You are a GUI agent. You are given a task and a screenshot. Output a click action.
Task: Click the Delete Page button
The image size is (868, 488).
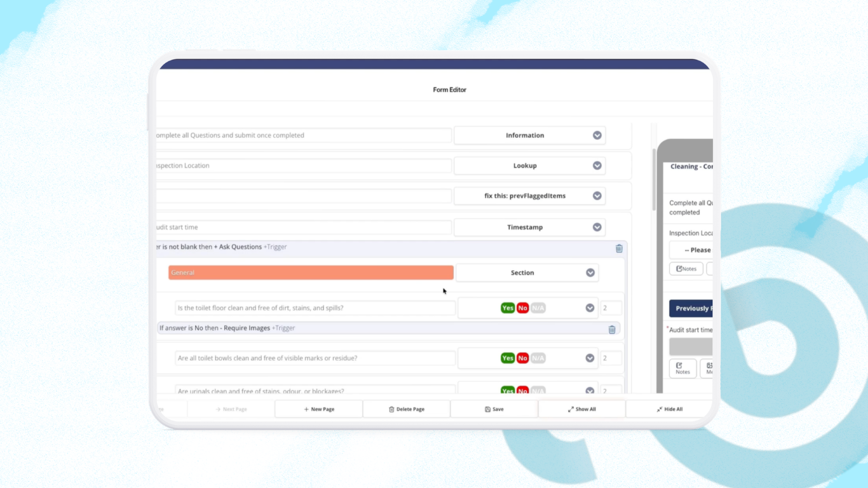point(407,409)
